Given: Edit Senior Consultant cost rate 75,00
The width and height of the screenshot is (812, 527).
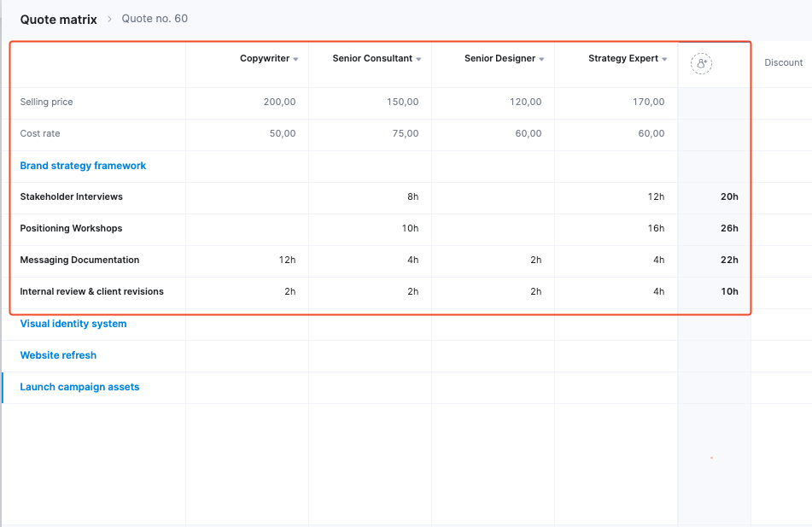Looking at the screenshot, I should click(x=402, y=134).
